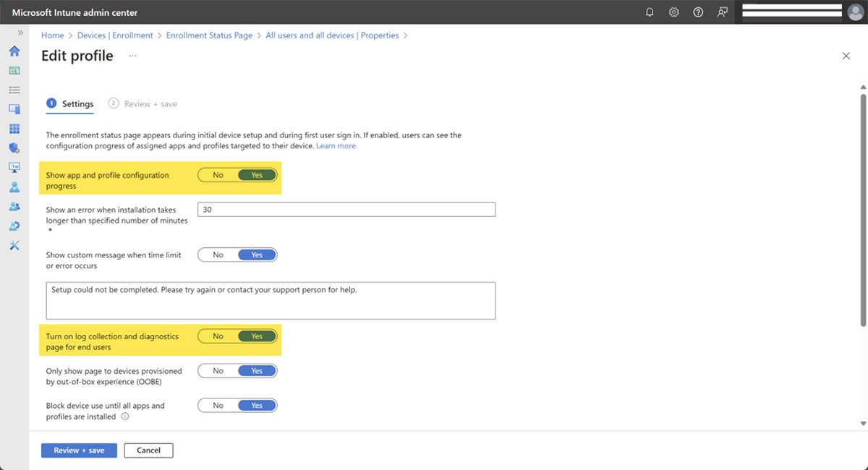
Task: Open Devices icon in the sidebar
Action: [x=14, y=109]
